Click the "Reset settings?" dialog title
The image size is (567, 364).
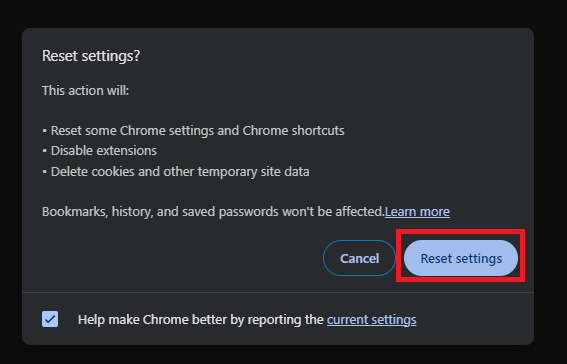pyautogui.click(x=91, y=56)
